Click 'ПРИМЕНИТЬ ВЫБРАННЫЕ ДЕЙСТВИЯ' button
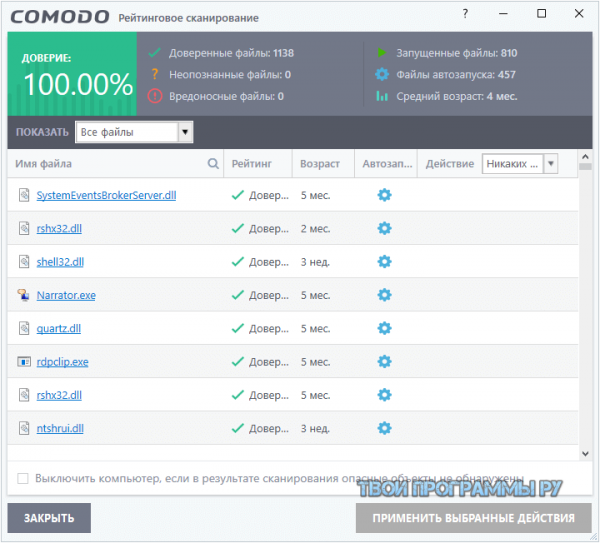 [474, 518]
